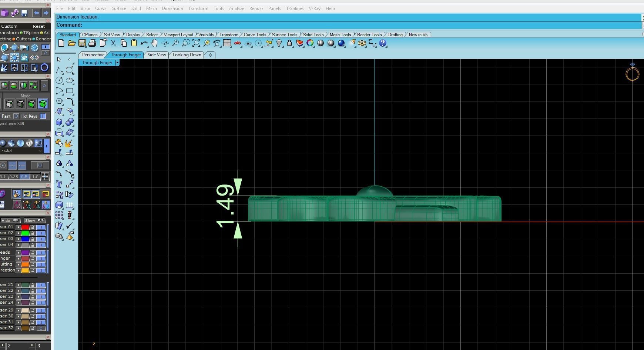The image size is (644, 350).
Task: Click the New file icon
Action: [61, 43]
